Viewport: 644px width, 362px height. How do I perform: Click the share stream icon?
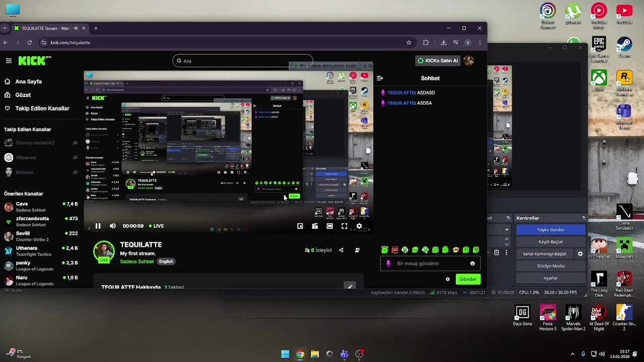coord(341,250)
